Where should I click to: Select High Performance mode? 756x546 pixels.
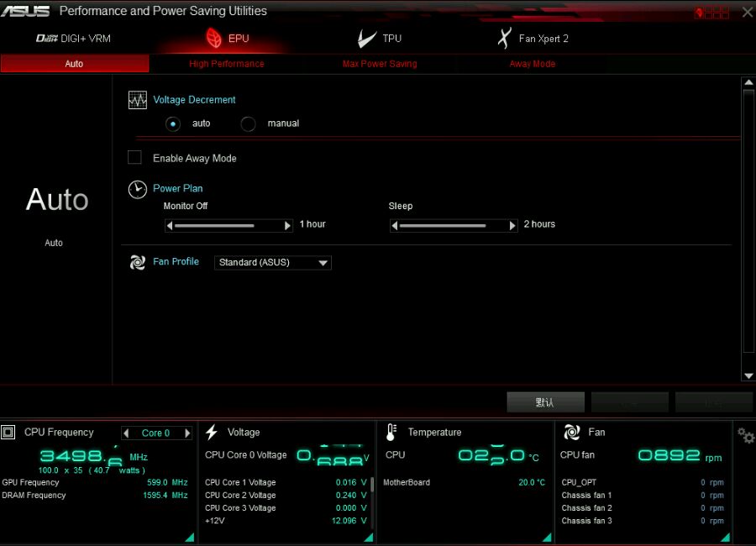click(227, 64)
